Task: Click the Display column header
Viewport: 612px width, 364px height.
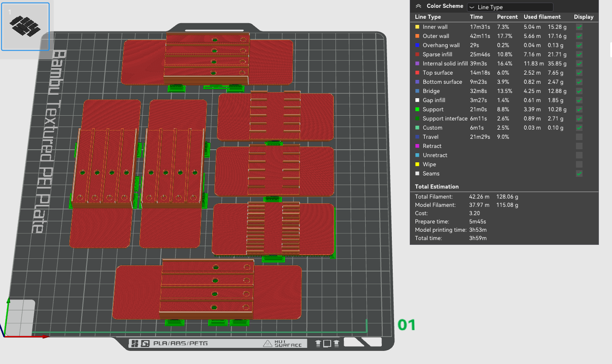Action: click(583, 17)
